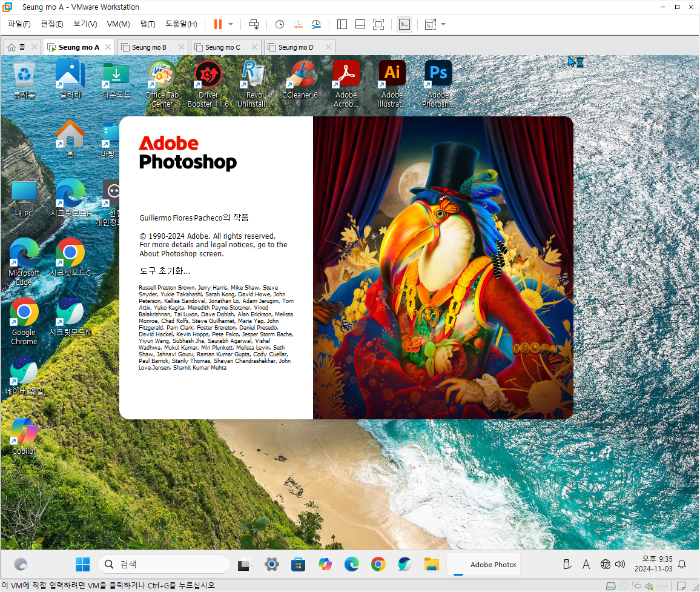Open the Windows Start menu
The height and width of the screenshot is (592, 700).
(x=82, y=564)
